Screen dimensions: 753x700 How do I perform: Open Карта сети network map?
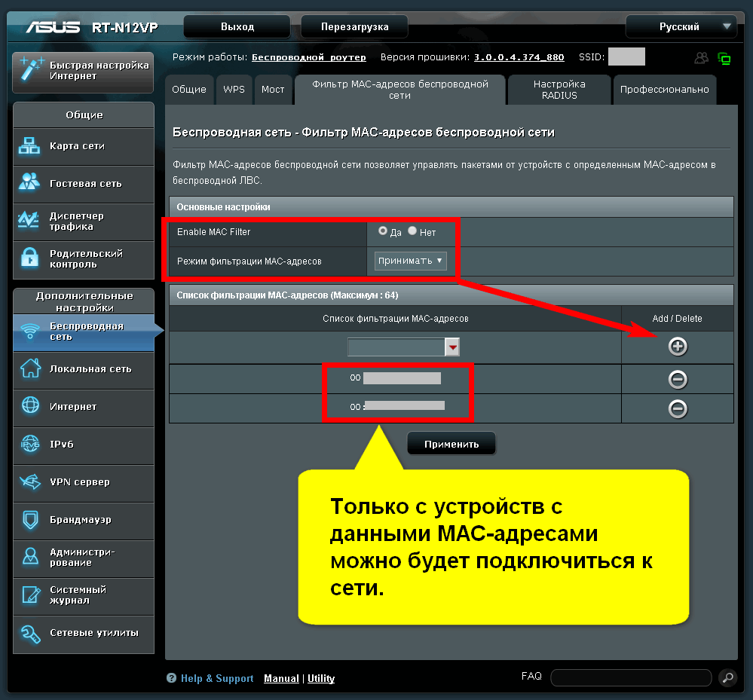coord(83,146)
